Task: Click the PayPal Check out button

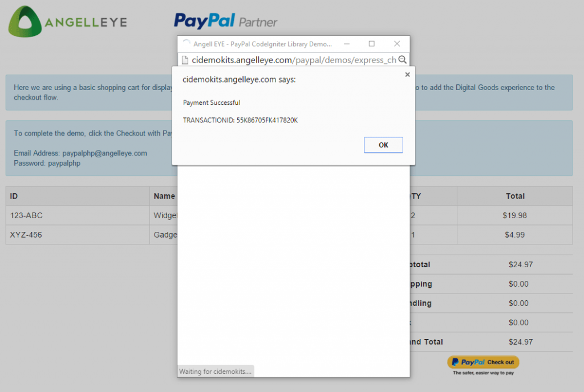Action: click(x=482, y=363)
